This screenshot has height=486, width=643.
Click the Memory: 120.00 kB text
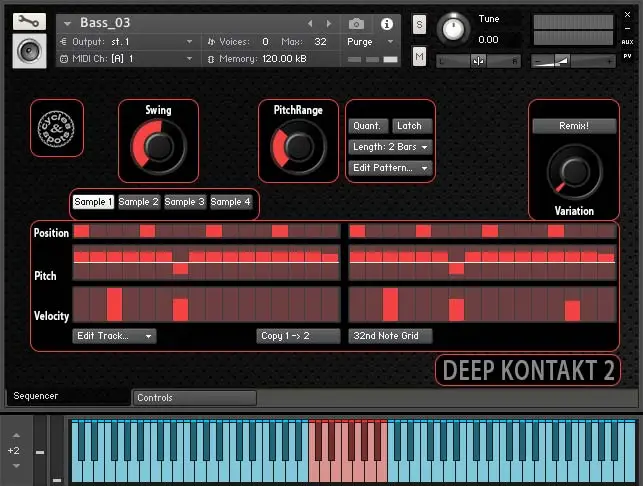click(x=262, y=59)
